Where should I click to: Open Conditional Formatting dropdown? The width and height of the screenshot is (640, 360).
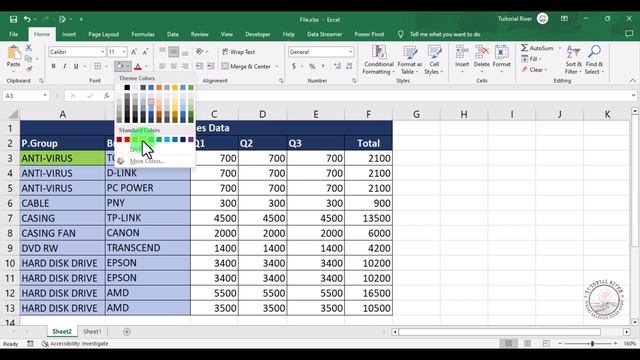tap(379, 60)
